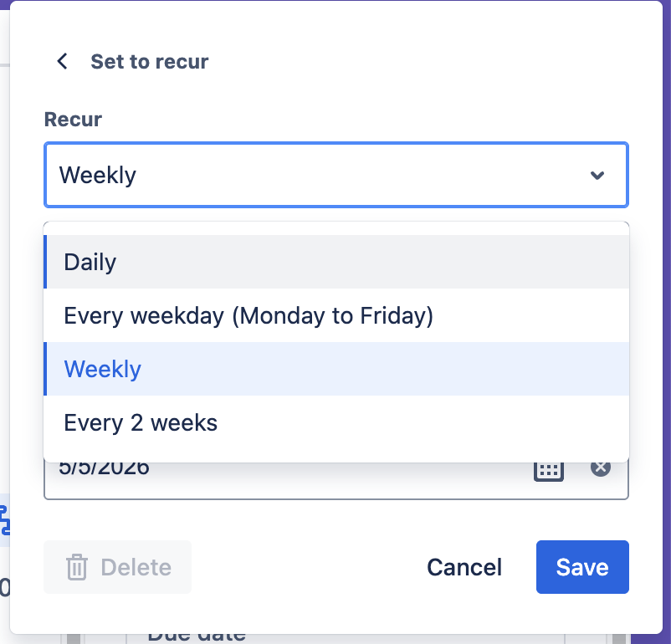Choose Every weekday (Monday to Friday)

[248, 315]
